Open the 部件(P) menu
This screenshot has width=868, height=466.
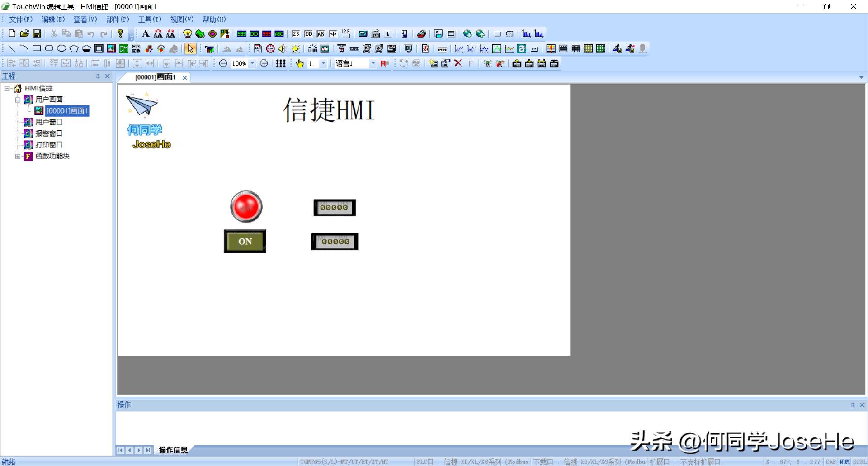point(118,19)
